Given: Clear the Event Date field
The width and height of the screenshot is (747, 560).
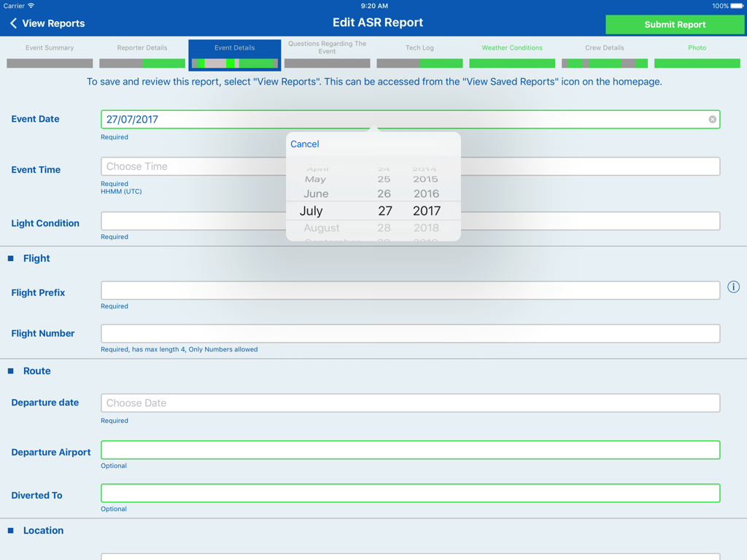Looking at the screenshot, I should tap(712, 120).
